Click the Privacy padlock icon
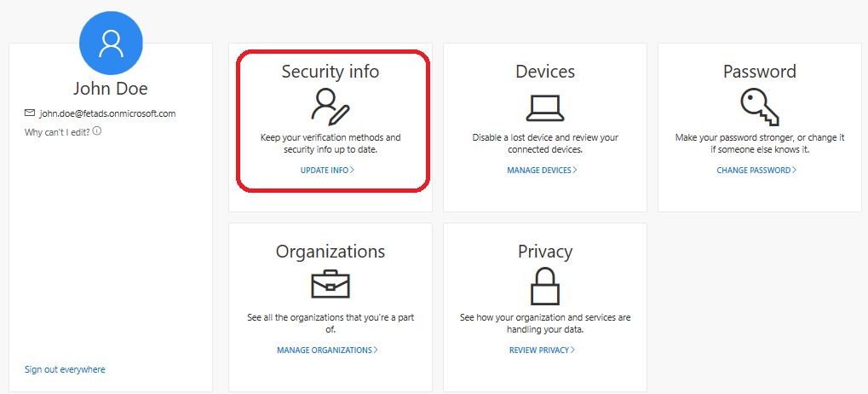Screen dimensions: 868x394 [x=545, y=285]
